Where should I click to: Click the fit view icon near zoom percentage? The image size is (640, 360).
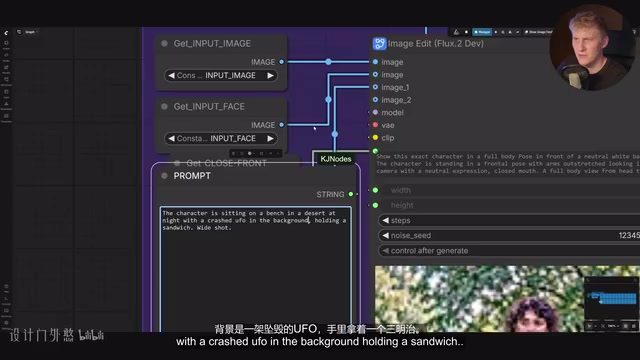(x=603, y=326)
